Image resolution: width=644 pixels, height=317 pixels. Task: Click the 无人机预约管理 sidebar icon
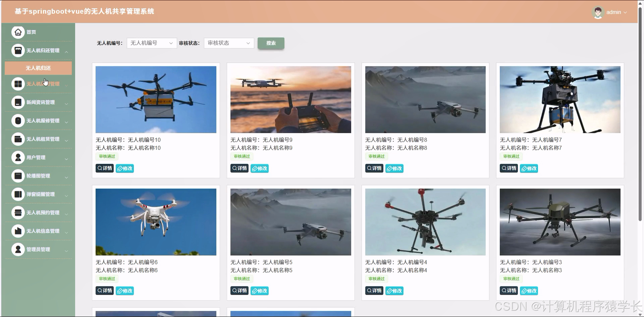pyautogui.click(x=18, y=213)
